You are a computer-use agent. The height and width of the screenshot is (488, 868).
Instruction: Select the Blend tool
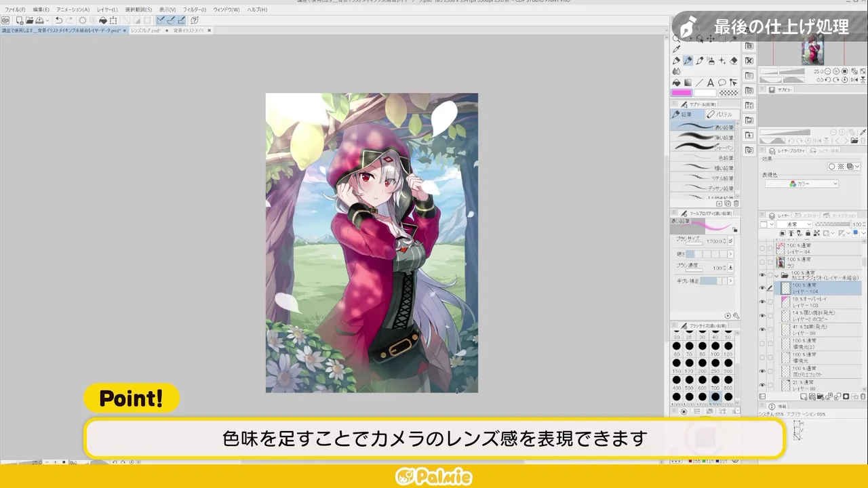[677, 71]
